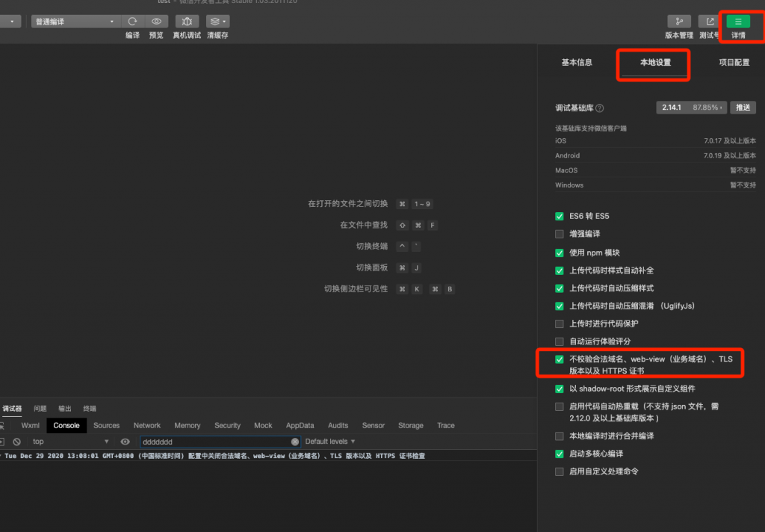Click the 推送 push button
Image resolution: width=765 pixels, height=532 pixels.
pyautogui.click(x=743, y=108)
